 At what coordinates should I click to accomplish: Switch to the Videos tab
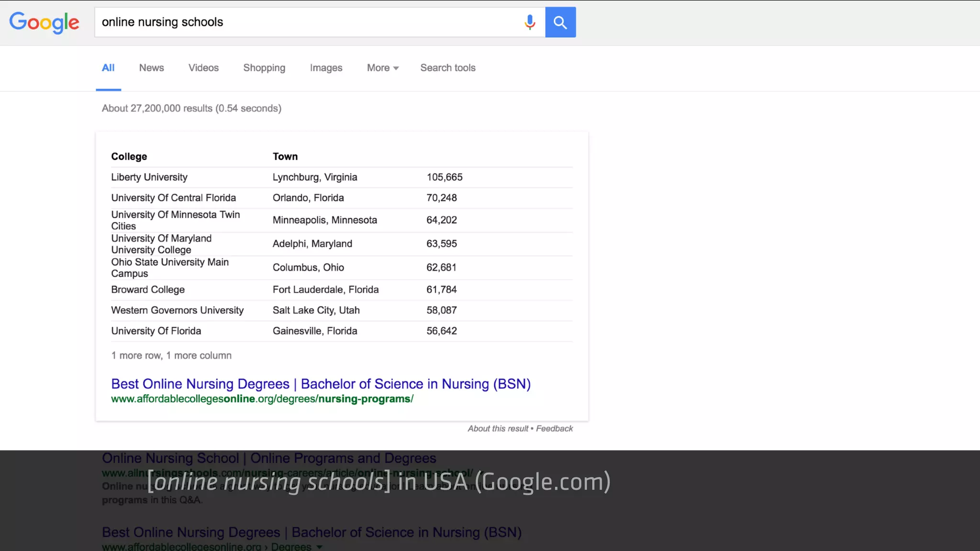pyautogui.click(x=203, y=68)
